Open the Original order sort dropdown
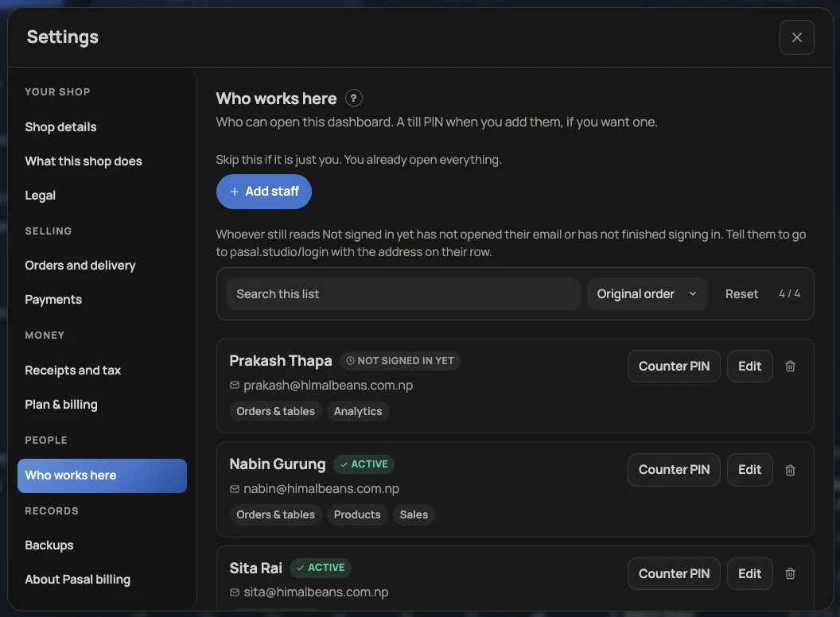Image resolution: width=840 pixels, height=617 pixels. [647, 294]
